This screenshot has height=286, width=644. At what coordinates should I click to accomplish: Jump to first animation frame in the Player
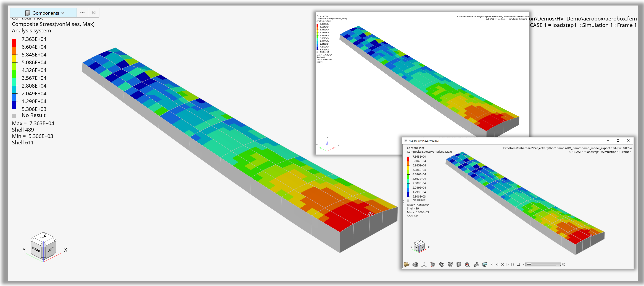[492, 265]
